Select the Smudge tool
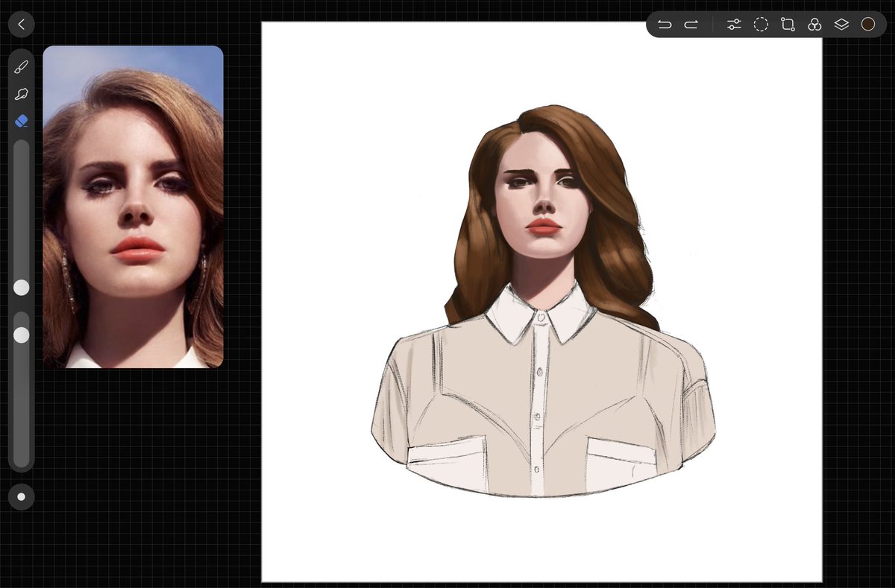 22,94
